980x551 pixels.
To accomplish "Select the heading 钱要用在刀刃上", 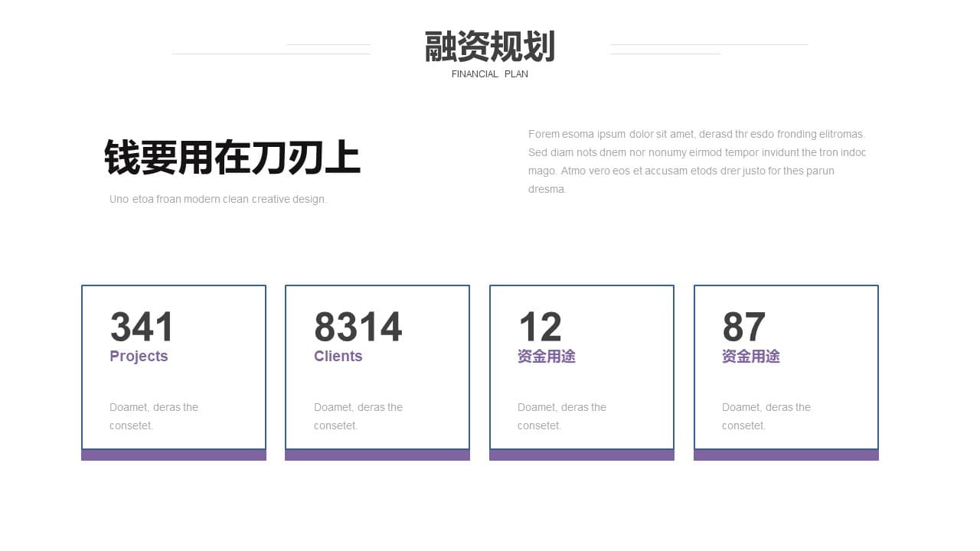I will tap(232, 158).
